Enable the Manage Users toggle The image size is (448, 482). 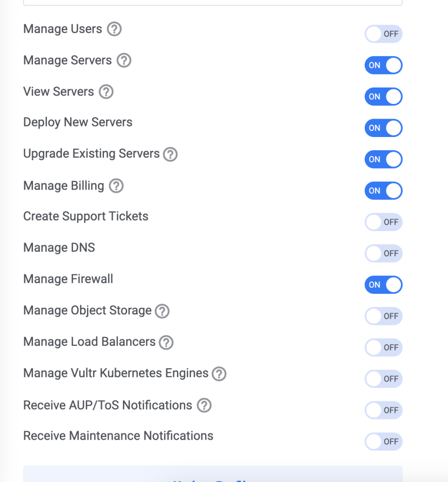coord(384,34)
